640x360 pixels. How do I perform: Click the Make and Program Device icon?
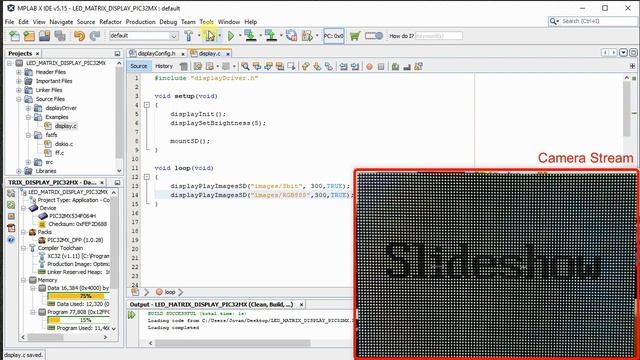[251, 36]
